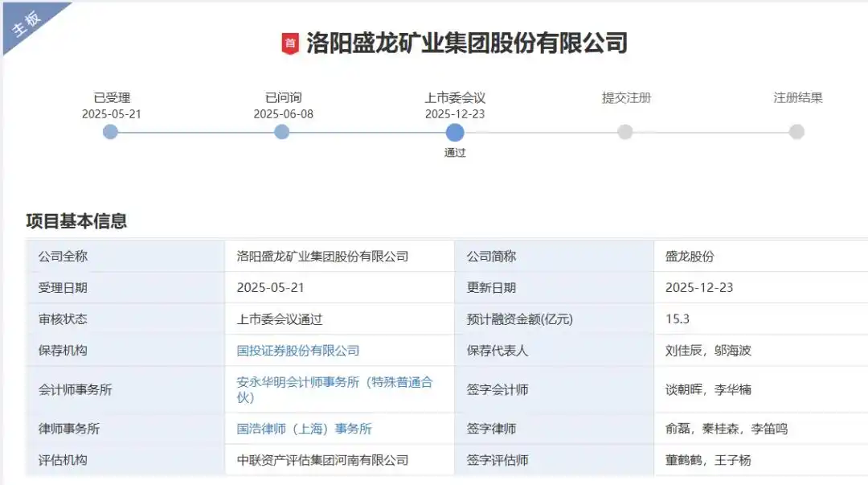Click the 项目基本信息 section heading

pyautogui.click(x=78, y=219)
